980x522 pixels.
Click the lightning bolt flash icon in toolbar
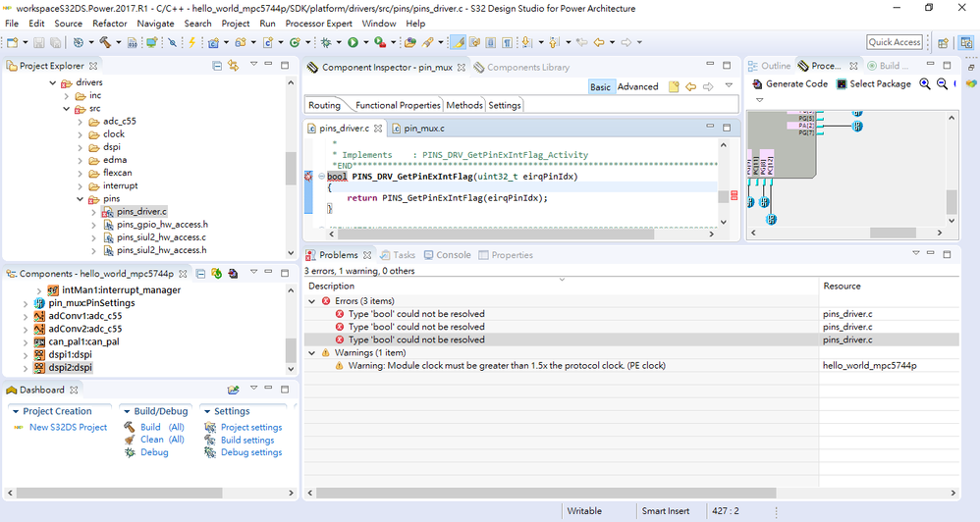click(192, 42)
